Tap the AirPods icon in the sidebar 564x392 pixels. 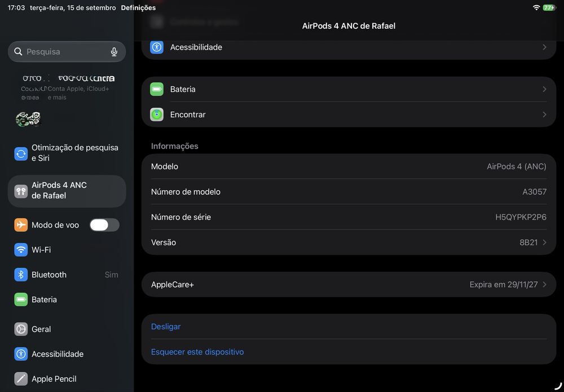coord(21,191)
